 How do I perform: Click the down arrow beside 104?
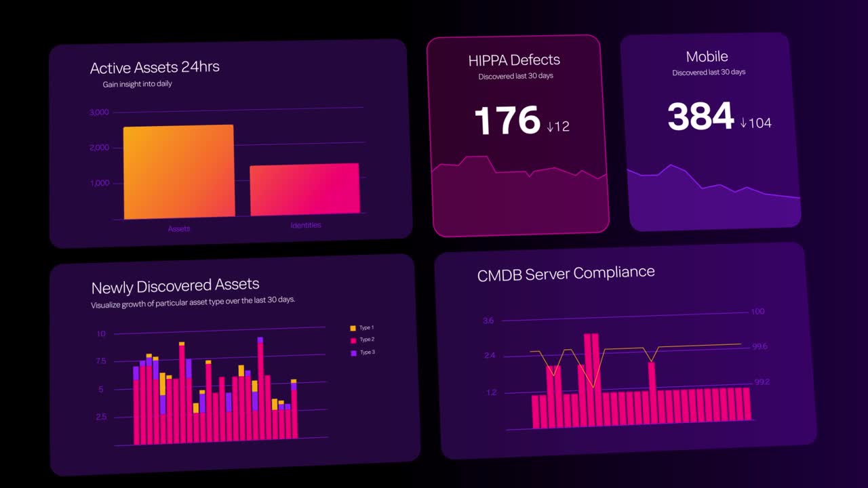(743, 123)
